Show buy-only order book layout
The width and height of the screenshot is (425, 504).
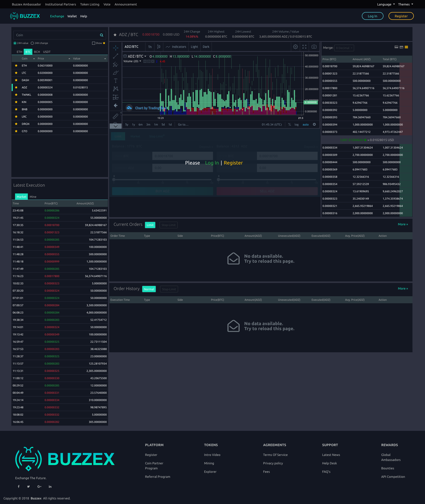pos(396,47)
